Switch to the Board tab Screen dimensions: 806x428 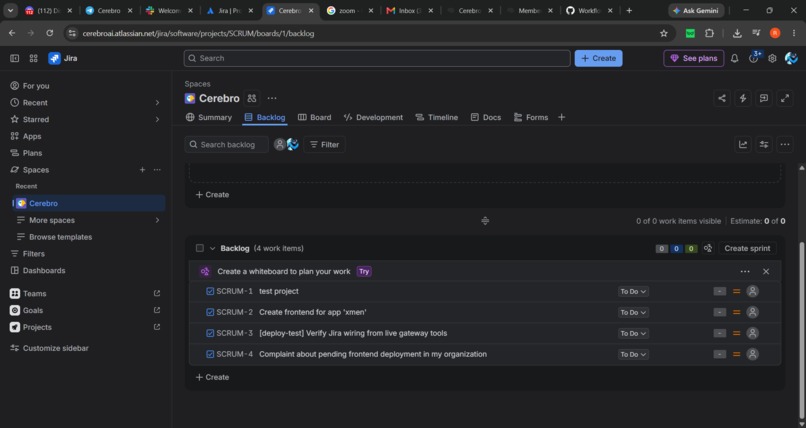[x=315, y=117]
